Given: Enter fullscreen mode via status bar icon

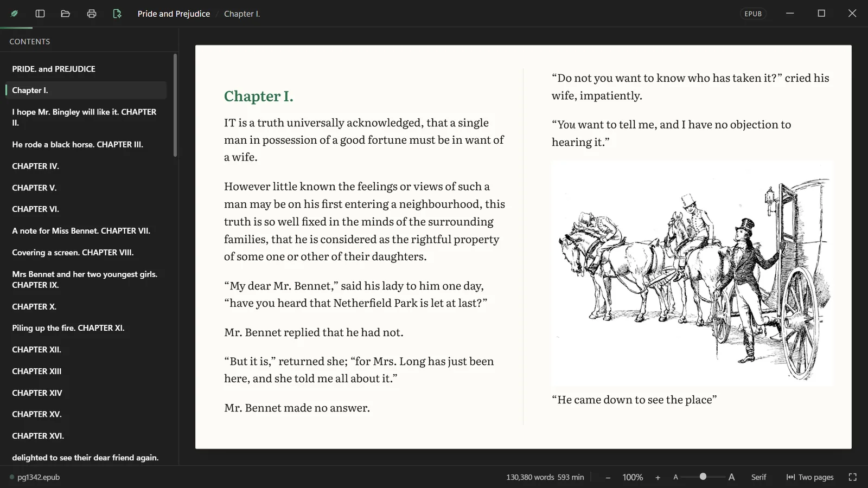Looking at the screenshot, I should 852,477.
